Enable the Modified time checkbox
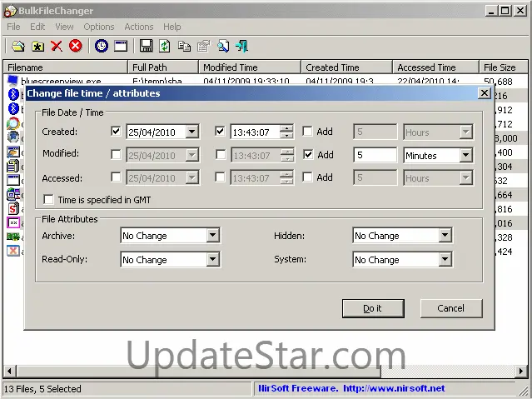 221,154
